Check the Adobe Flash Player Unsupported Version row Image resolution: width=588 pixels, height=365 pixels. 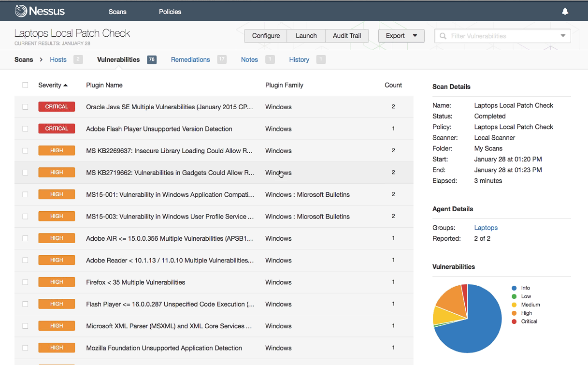tap(25, 129)
